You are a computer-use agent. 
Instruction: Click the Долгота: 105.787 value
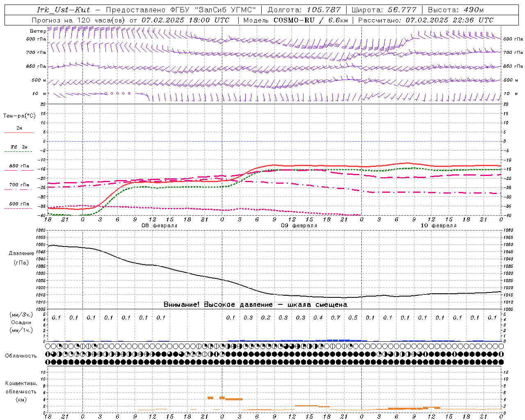304,10
